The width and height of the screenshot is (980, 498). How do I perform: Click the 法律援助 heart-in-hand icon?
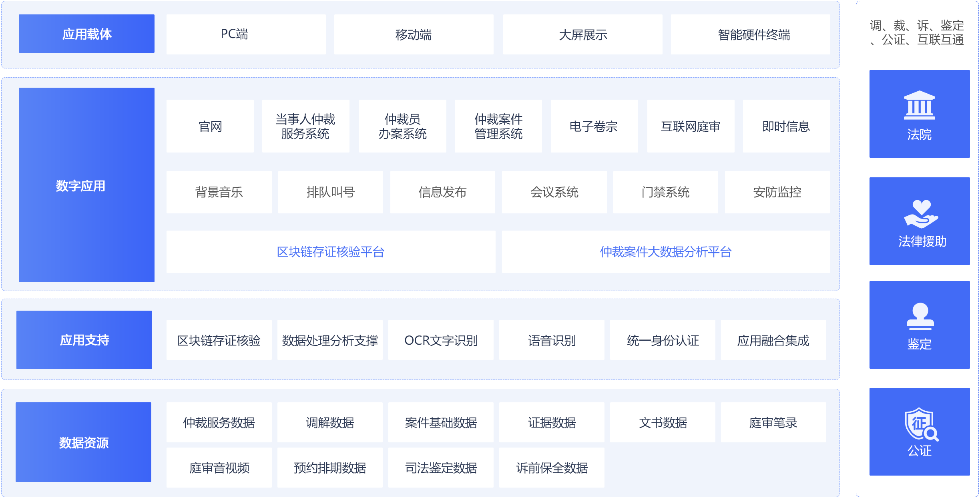pos(921,214)
